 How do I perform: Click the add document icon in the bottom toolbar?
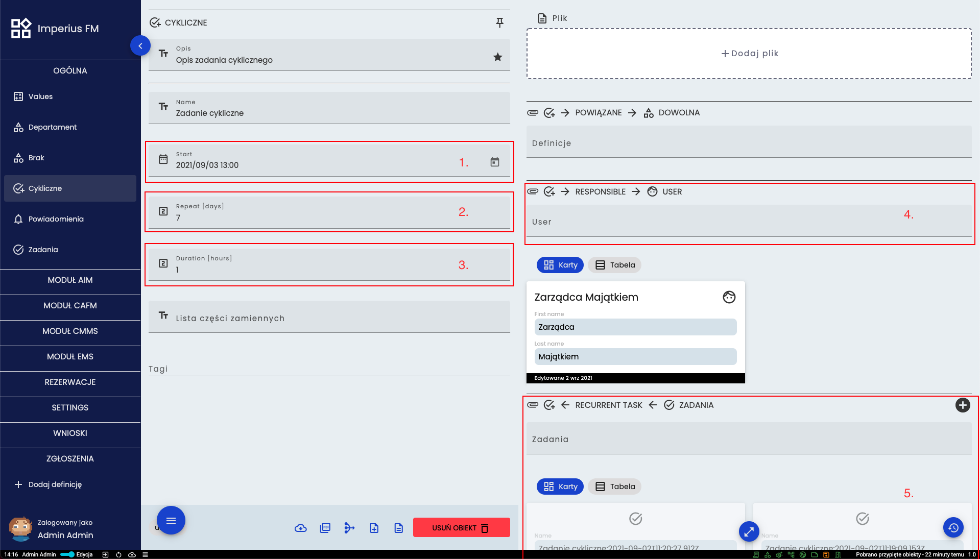pyautogui.click(x=374, y=528)
